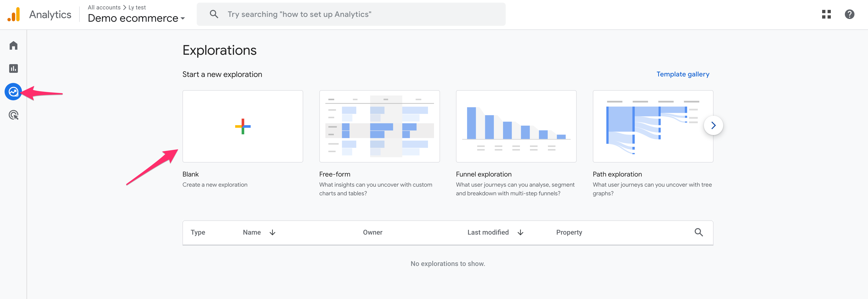Select the Free-form exploration template
868x299 pixels.
(x=379, y=126)
